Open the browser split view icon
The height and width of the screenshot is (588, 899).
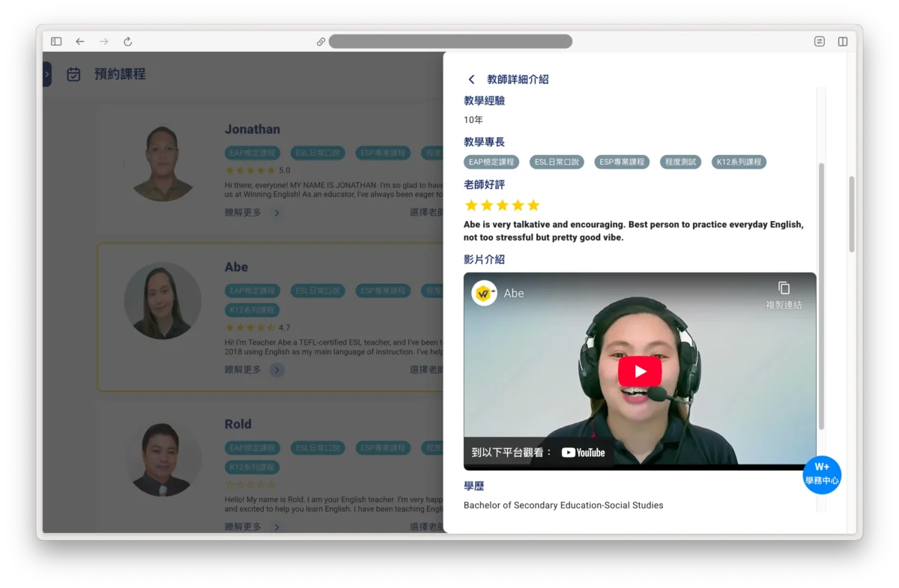coord(843,42)
